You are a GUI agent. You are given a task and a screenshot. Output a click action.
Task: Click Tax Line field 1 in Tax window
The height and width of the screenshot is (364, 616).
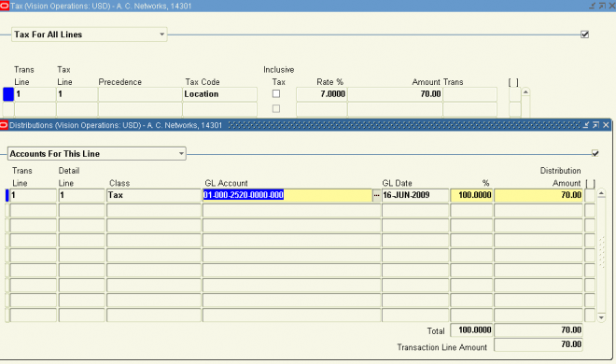pyautogui.click(x=77, y=94)
